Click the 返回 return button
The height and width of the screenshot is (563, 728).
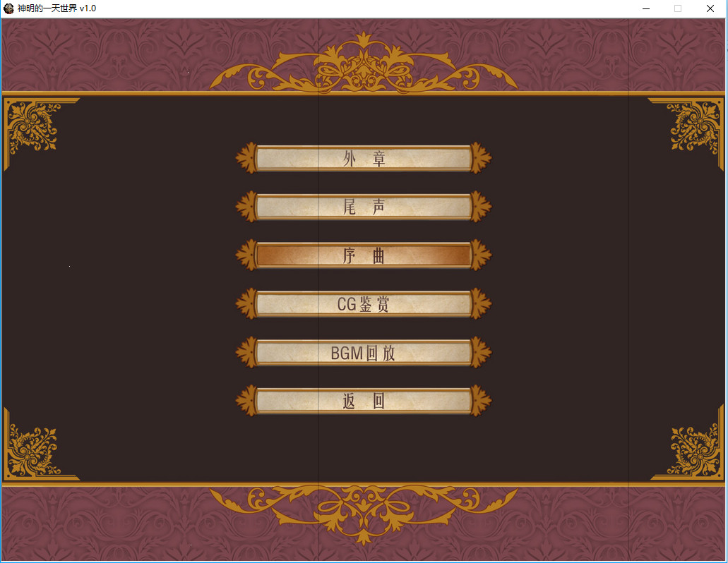point(364,401)
